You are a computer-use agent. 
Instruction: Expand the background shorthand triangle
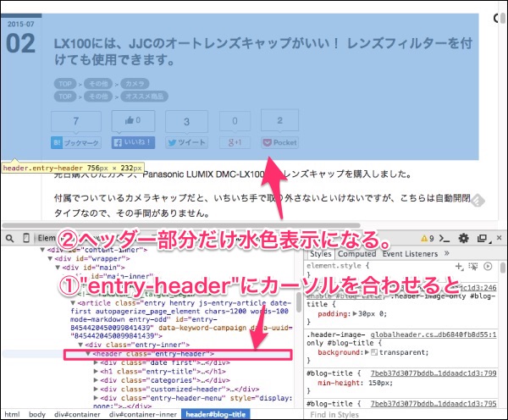[x=367, y=352]
